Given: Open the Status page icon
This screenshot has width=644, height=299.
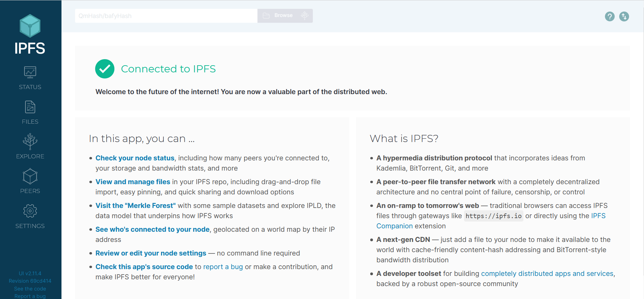Looking at the screenshot, I should [x=30, y=72].
